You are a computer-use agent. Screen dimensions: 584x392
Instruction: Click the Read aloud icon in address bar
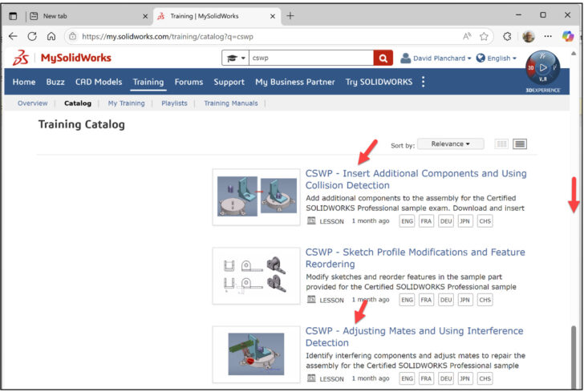pos(467,36)
